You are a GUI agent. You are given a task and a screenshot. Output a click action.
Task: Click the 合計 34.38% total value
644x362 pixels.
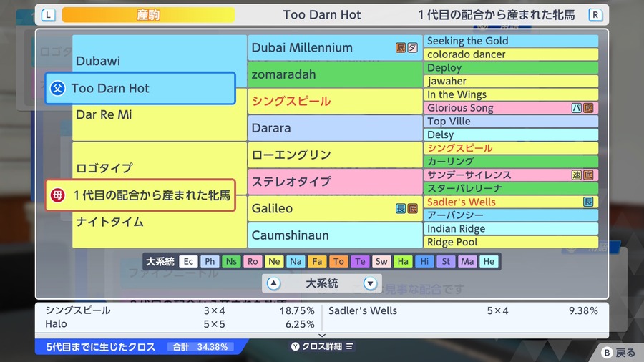pyautogui.click(x=201, y=347)
